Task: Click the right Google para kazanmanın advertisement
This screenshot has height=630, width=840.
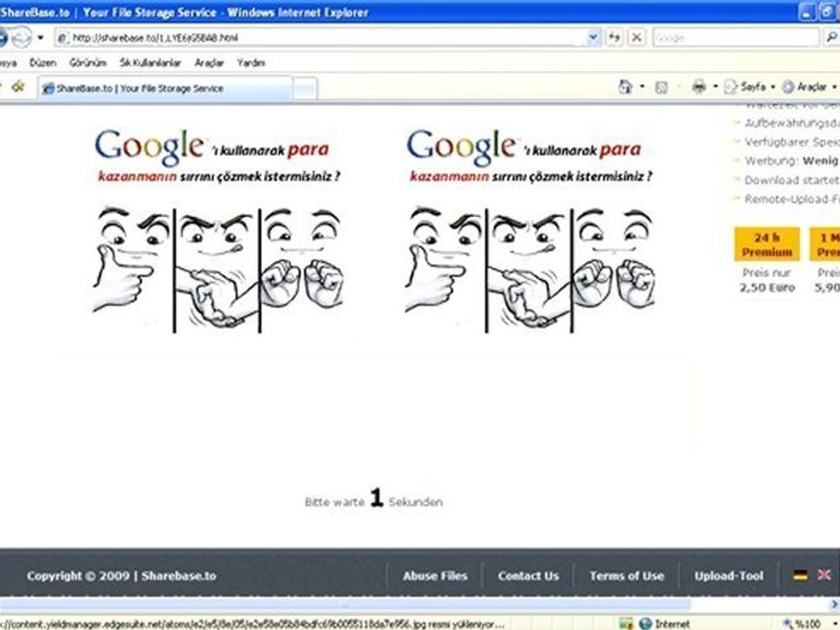Action: pyautogui.click(x=530, y=230)
